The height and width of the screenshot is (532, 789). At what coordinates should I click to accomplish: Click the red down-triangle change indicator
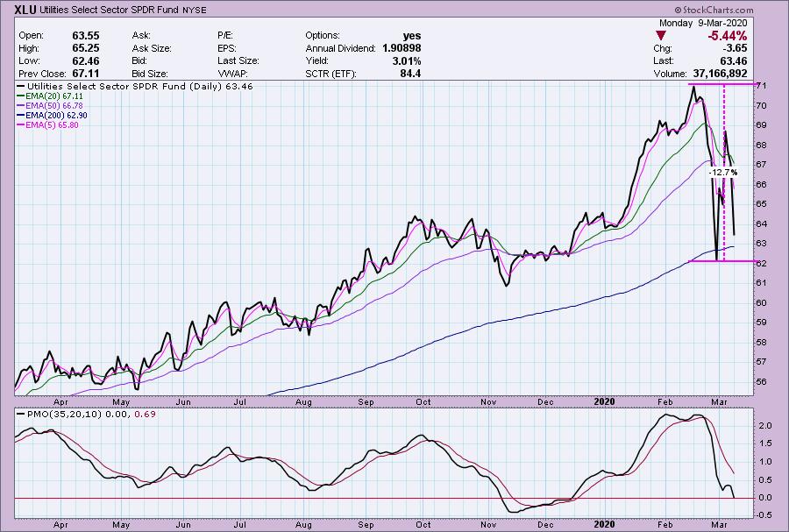661,36
